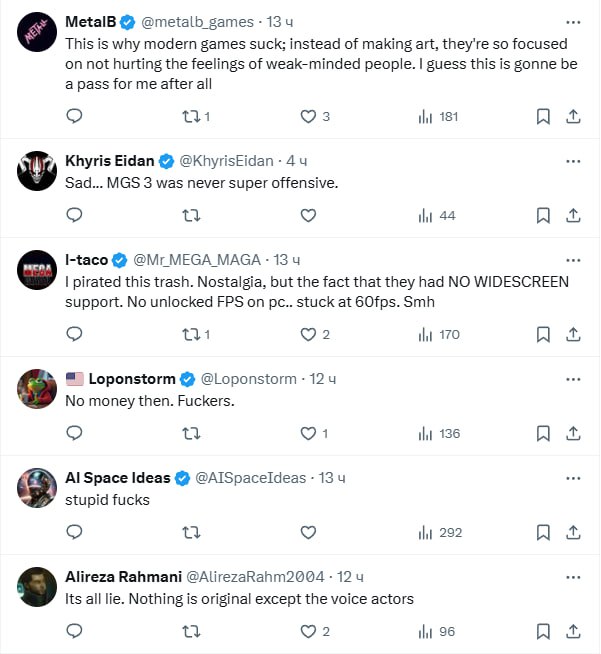The height and width of the screenshot is (654, 601).
Task: Open more options for Khyris Eidan tweet
Action: (573, 160)
